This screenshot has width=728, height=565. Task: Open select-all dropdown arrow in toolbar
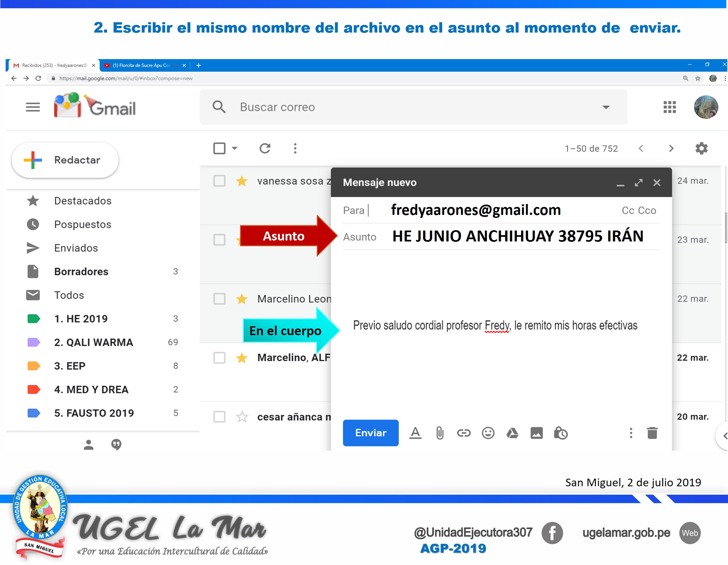235,148
